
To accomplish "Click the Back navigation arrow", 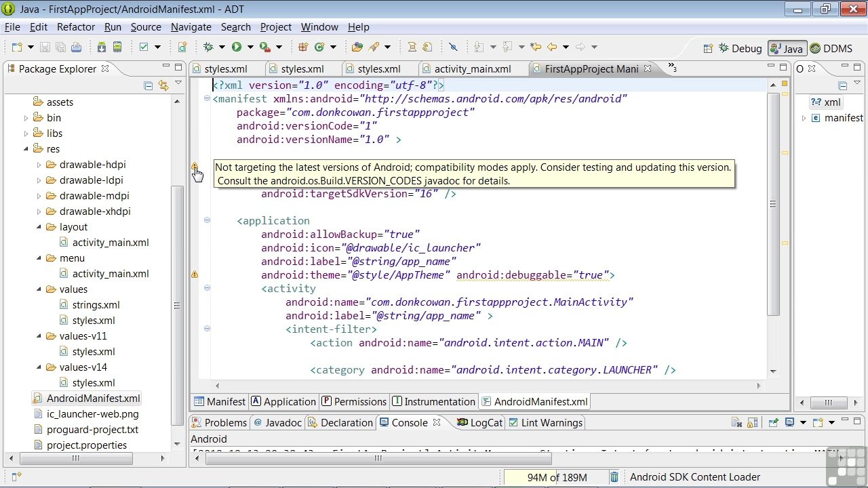I will coord(552,47).
